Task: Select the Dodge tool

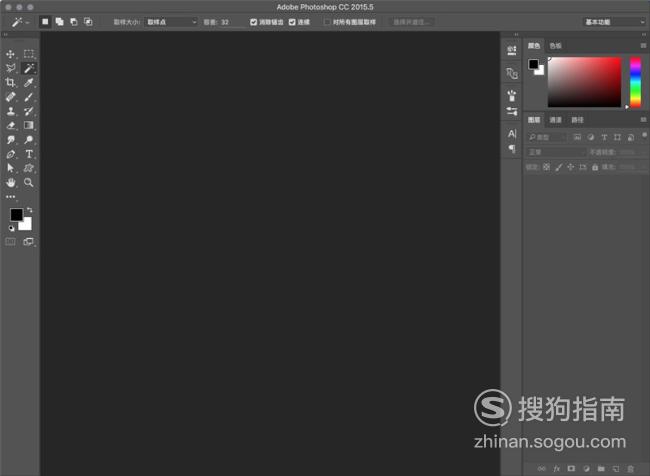Action: [x=29, y=139]
